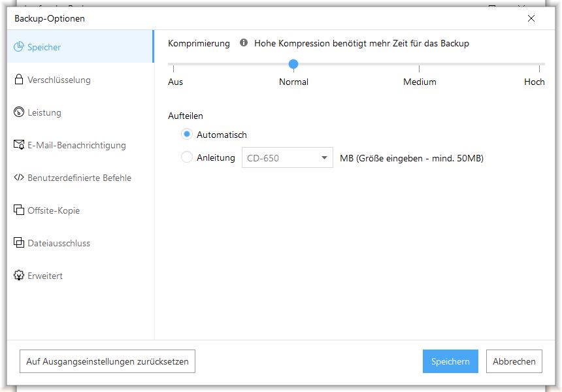Click the Verschlüsselung lock icon

[x=19, y=79]
